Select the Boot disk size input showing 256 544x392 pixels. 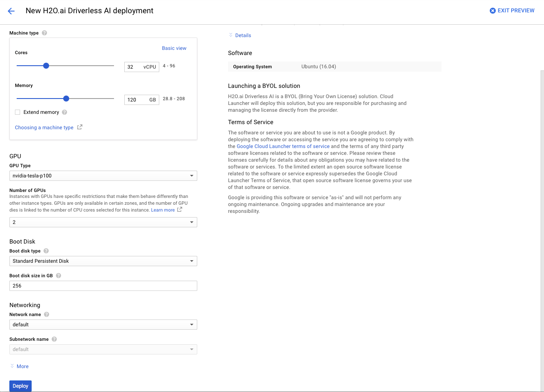(x=103, y=285)
